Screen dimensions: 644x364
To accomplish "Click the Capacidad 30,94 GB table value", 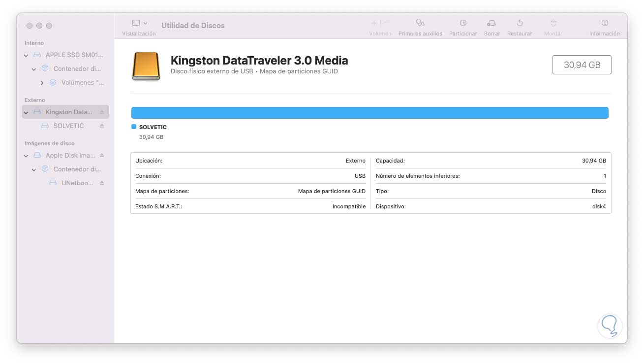I will pyautogui.click(x=594, y=161).
